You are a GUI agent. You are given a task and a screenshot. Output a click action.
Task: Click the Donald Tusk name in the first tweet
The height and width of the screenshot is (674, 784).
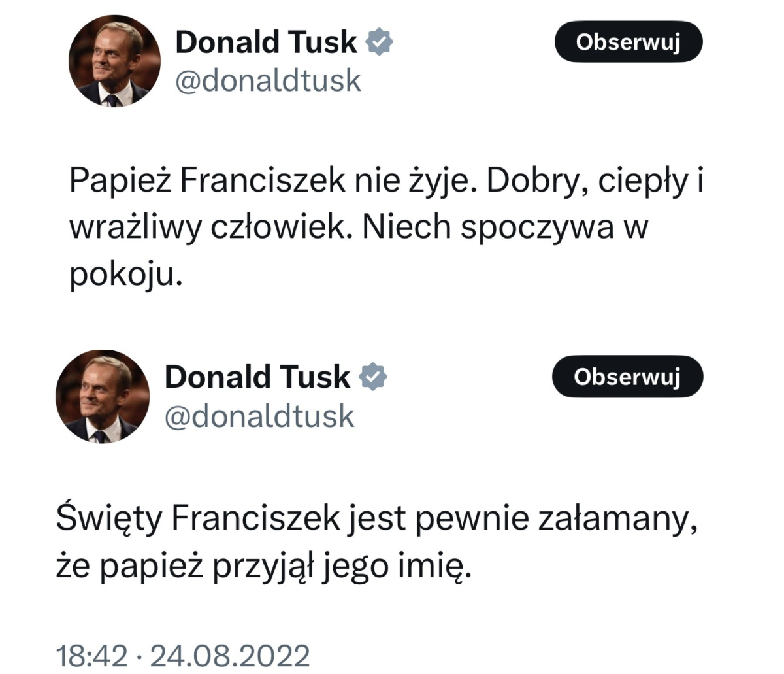pos(266,42)
